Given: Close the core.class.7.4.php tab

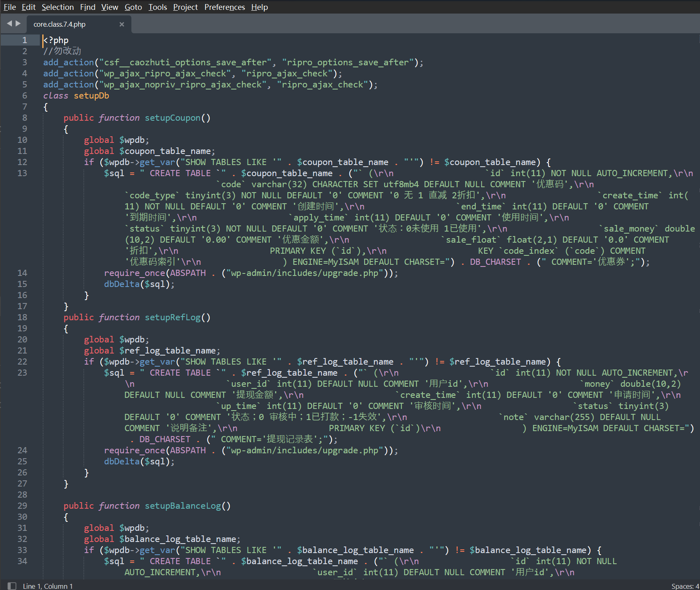Looking at the screenshot, I should tap(122, 24).
